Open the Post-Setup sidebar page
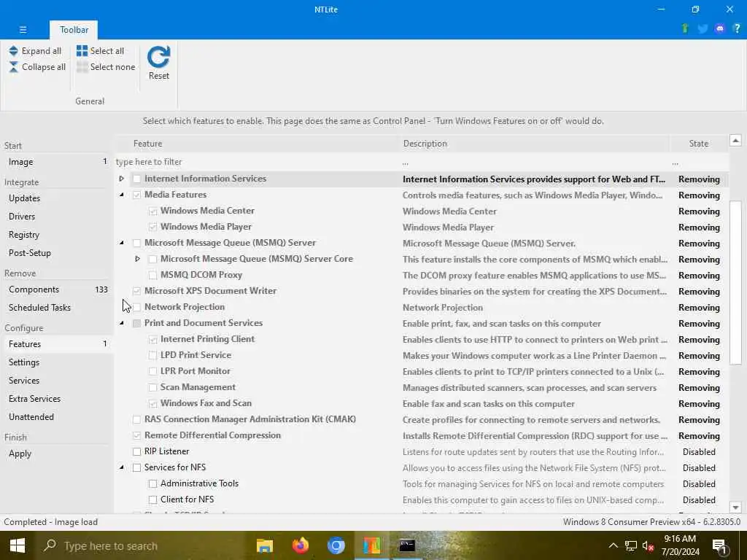Screen dimensions: 747x560 [57, 253]
